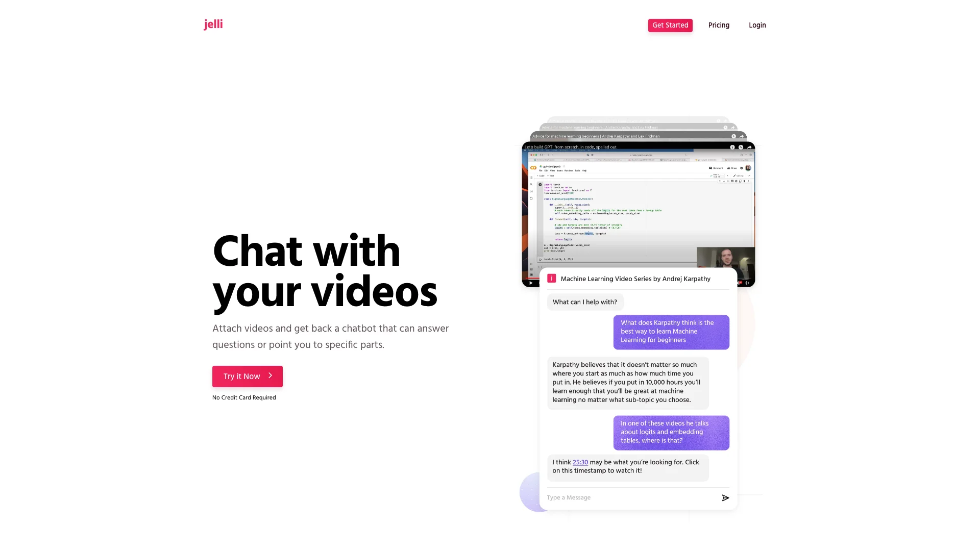Click the video thumbnail in chat window
Image resolution: width=980 pixels, height=551 pixels.
pos(638,214)
